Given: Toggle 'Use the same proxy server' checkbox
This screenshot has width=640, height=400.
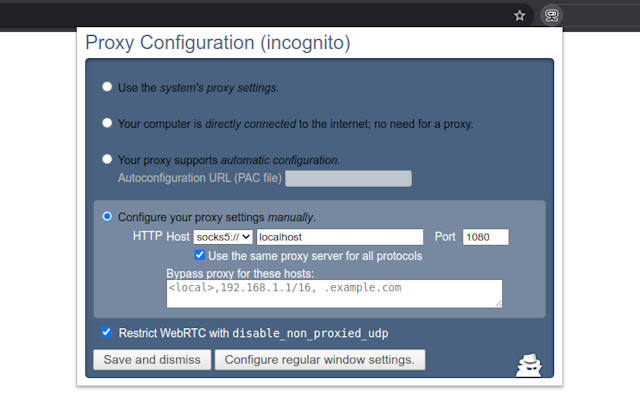Looking at the screenshot, I should click(200, 255).
